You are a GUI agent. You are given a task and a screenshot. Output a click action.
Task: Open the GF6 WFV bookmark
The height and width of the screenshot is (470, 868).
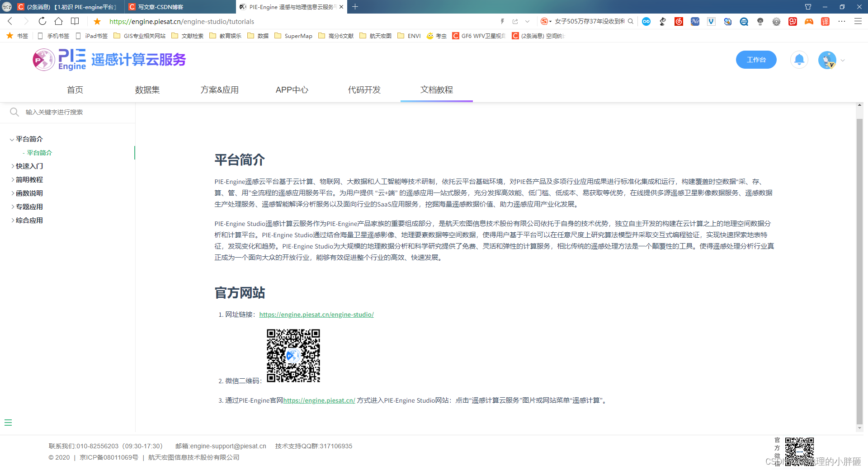479,36
